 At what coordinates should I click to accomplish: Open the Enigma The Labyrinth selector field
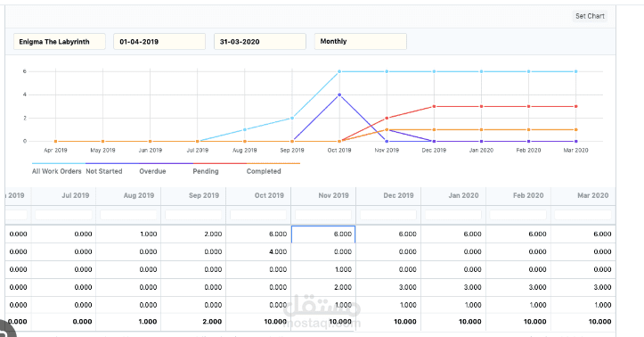click(x=60, y=42)
